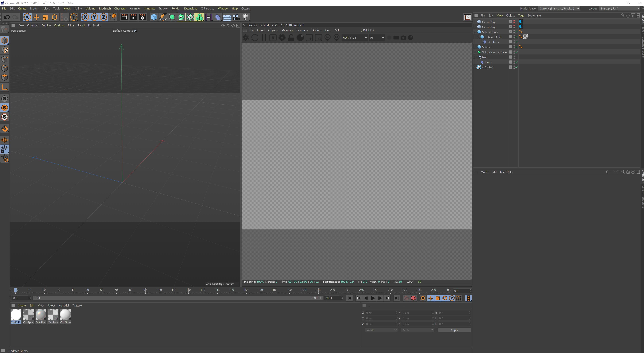Open Create menu in Material Manager

tap(22, 306)
